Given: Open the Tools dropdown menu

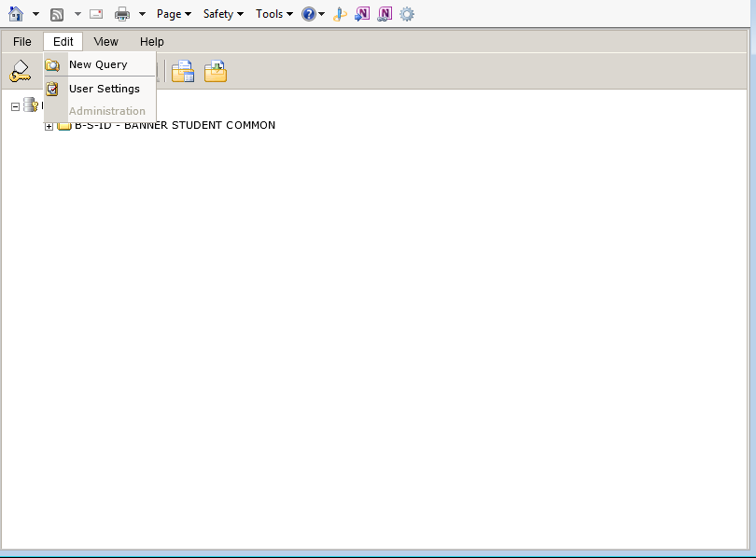Looking at the screenshot, I should tap(273, 14).
